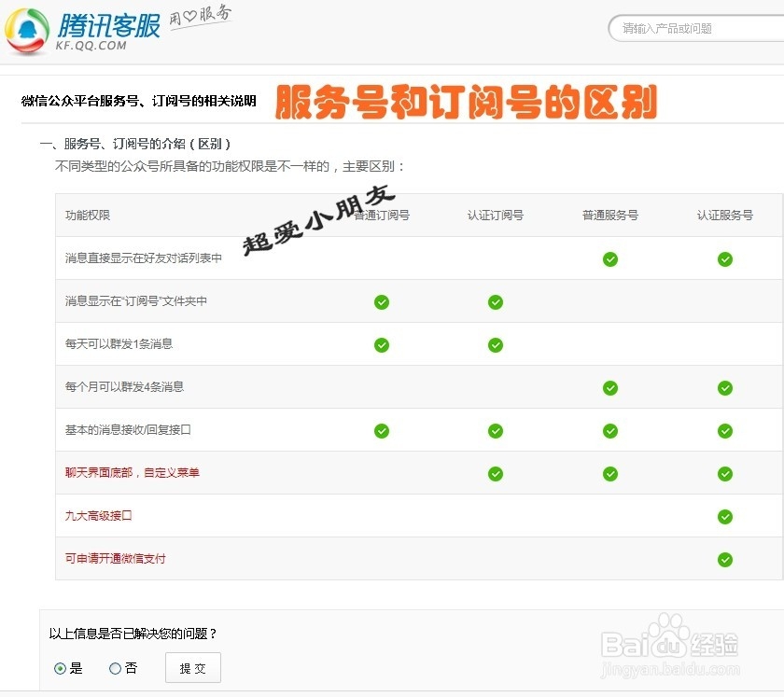Screen dimensions: 784x697
Task: Click 认证订阅号 checkmark in 订阅号文件夹 row
Action: (496, 302)
